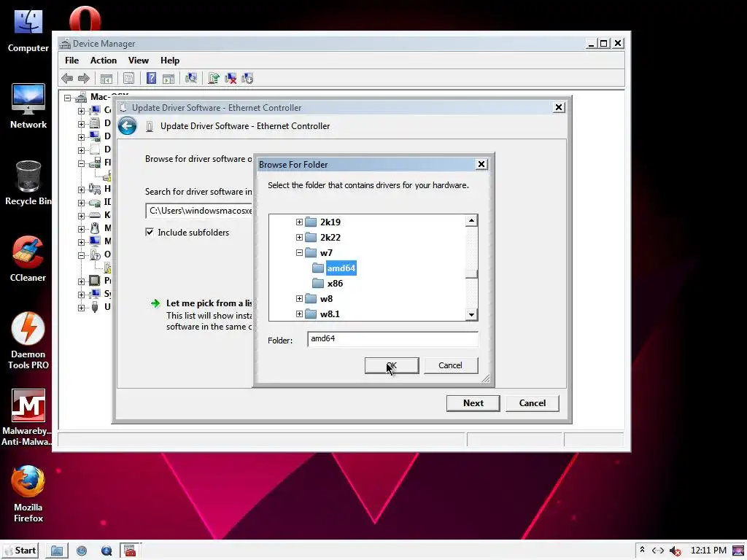Click the folder tree scrollbar thumb
This screenshot has height=560, width=747.
pos(471,273)
